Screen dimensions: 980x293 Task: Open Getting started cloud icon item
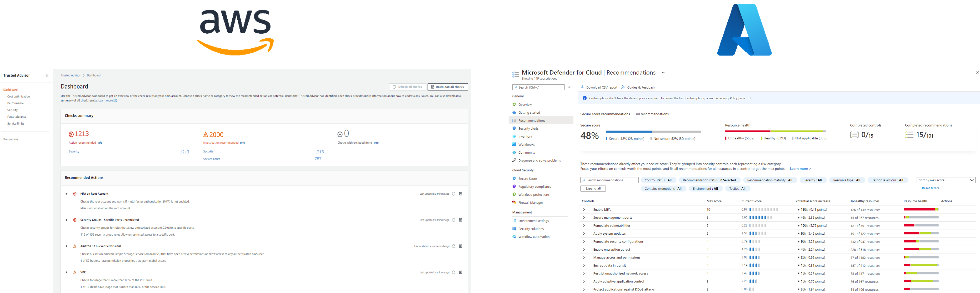[514, 113]
